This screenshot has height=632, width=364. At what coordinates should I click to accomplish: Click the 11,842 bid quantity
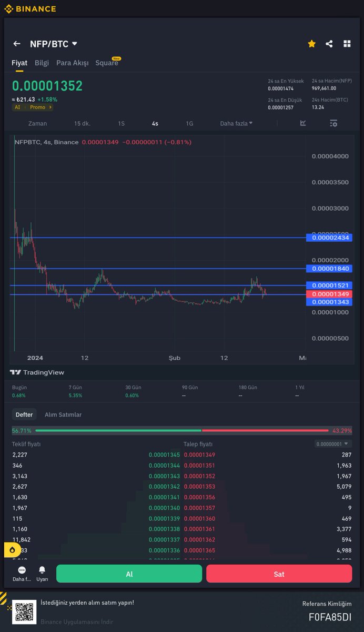(22, 539)
